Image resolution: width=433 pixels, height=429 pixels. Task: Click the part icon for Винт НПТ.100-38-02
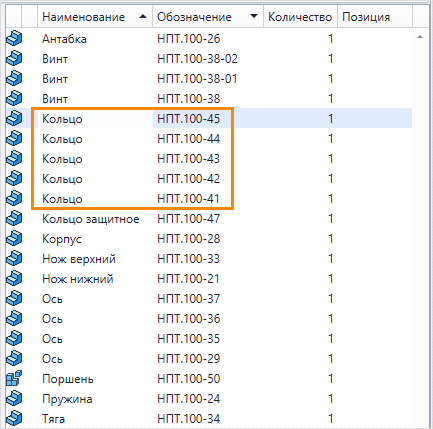(x=14, y=59)
